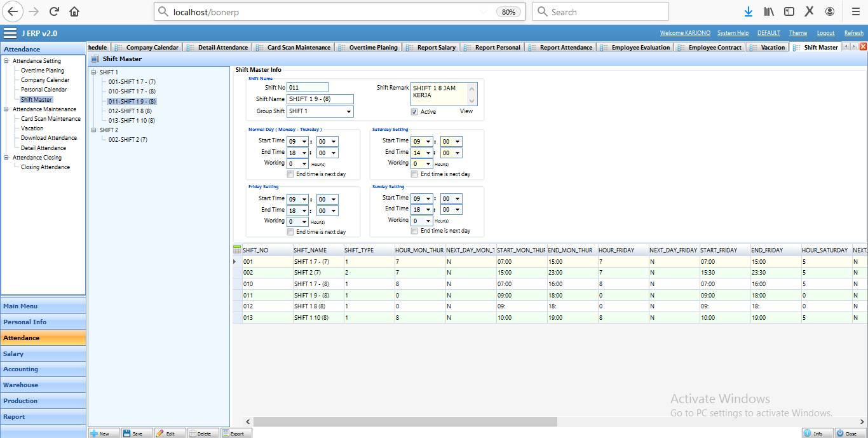Click the Info icon at bottom right
Viewport: 868px width, 438px height.
click(x=808, y=434)
